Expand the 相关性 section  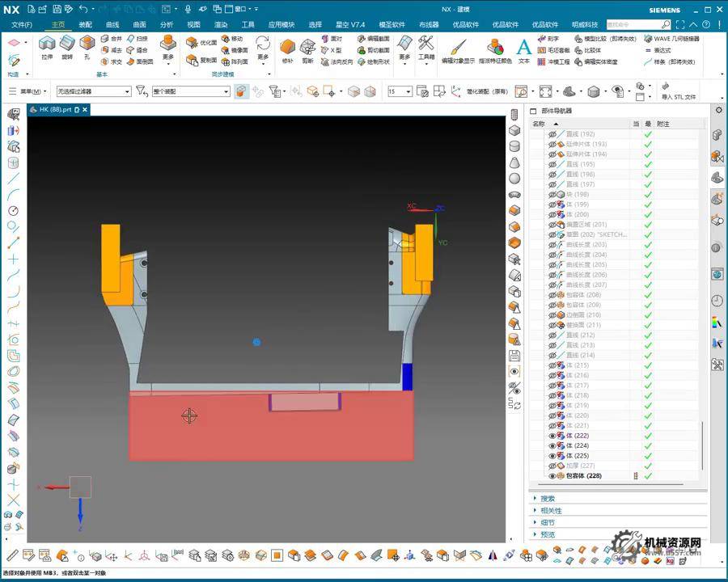click(551, 510)
